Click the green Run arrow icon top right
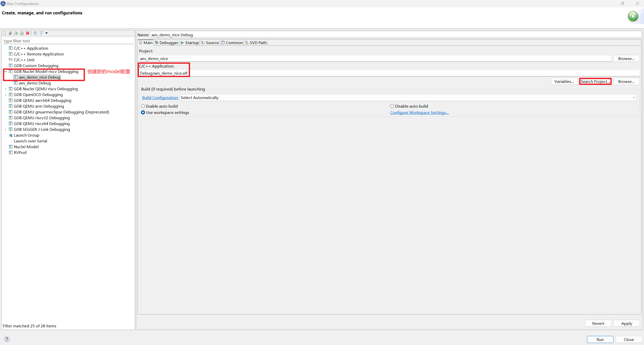Viewport: 644px width, 345px height. [x=633, y=16]
